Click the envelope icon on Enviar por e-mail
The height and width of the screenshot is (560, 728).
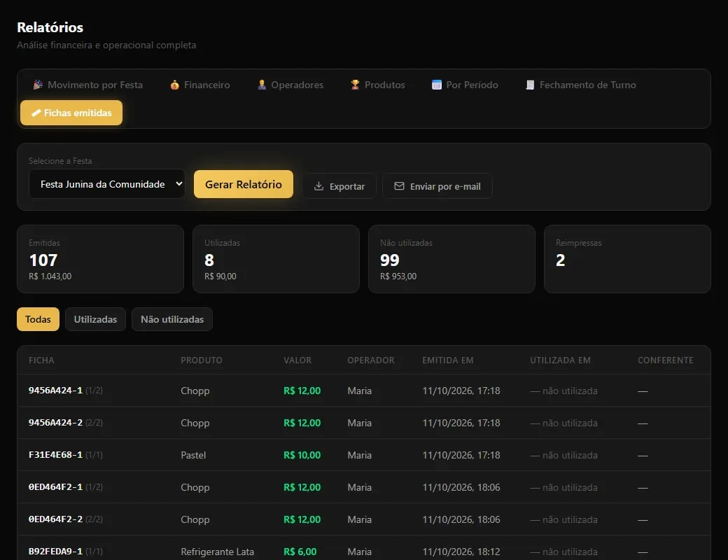click(399, 185)
